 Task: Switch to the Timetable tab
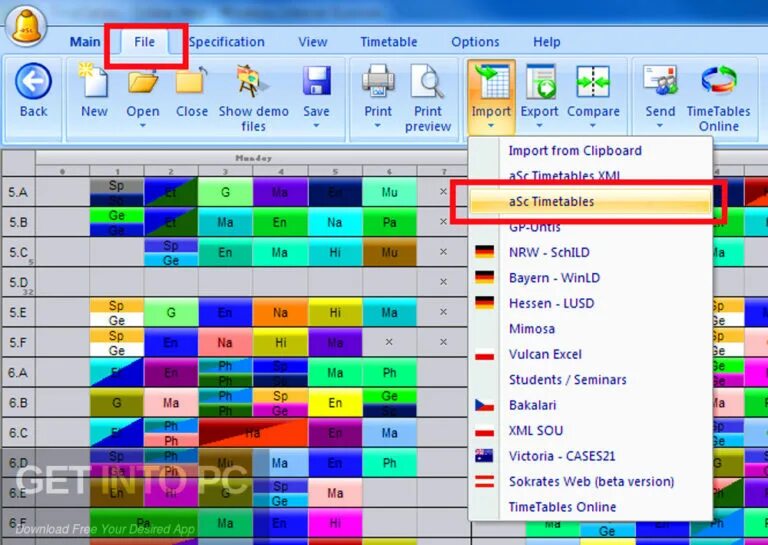coord(389,42)
